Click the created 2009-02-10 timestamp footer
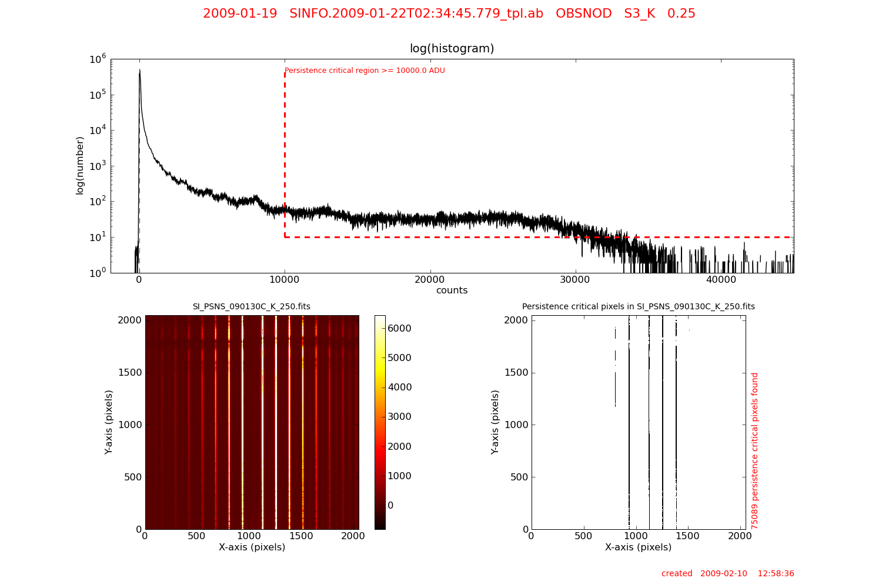 coord(727,573)
